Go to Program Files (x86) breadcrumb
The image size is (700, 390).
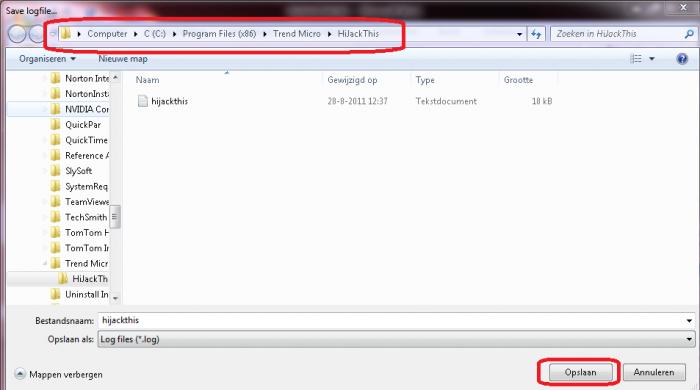pos(219,34)
